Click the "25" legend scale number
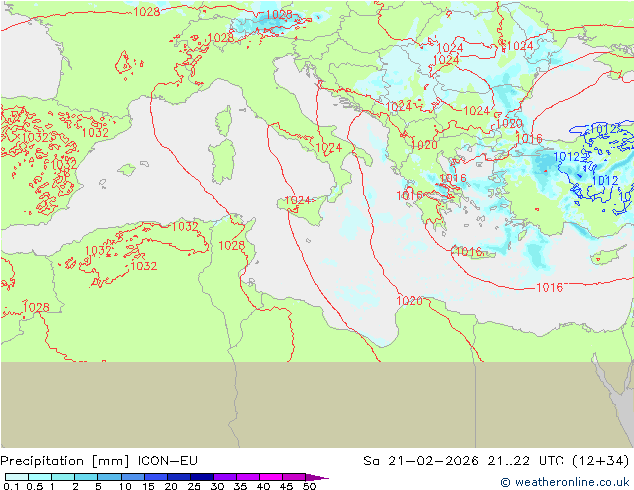 pos(194,486)
